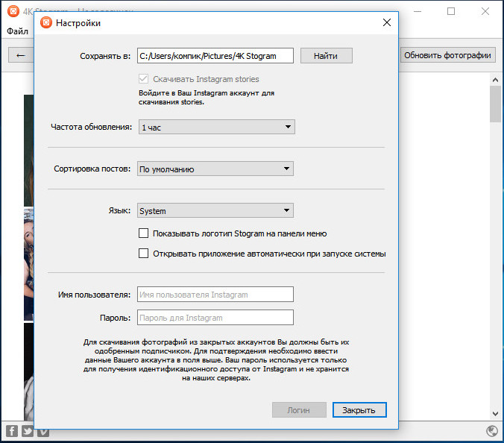Enable Показывать логотип Stogram на панели меню
The image size is (504, 443).
[143, 233]
